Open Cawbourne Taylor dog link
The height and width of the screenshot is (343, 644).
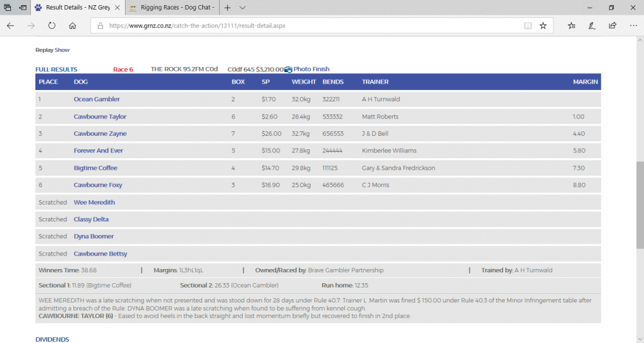100,117
